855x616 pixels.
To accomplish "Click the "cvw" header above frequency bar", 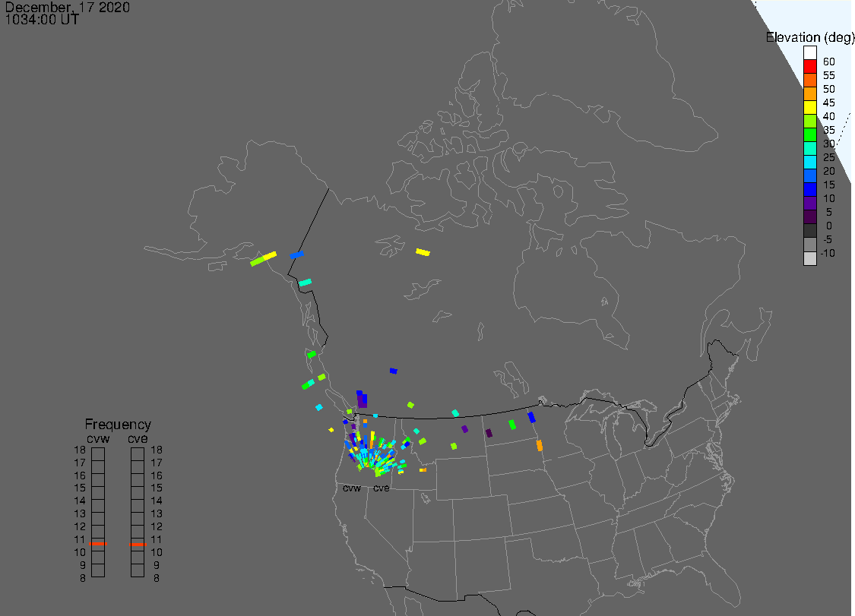I will pos(98,439).
